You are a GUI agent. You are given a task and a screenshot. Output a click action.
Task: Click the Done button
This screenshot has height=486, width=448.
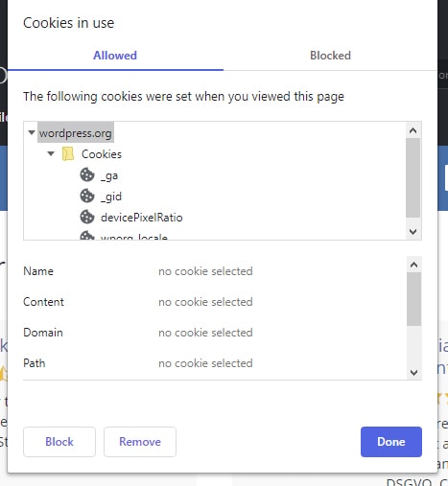point(391,442)
